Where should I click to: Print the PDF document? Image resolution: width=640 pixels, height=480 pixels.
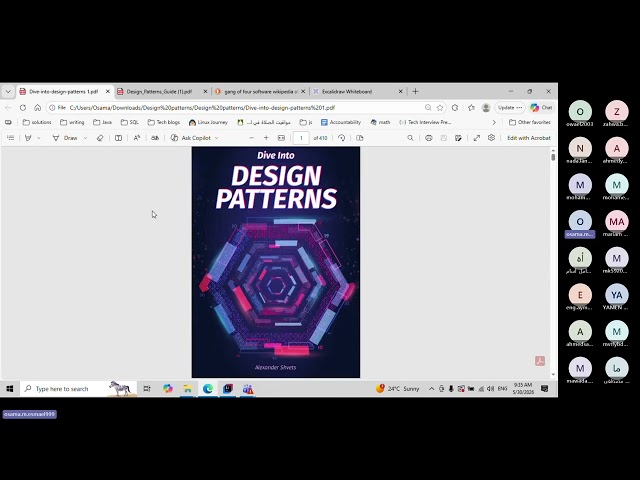[429, 138]
